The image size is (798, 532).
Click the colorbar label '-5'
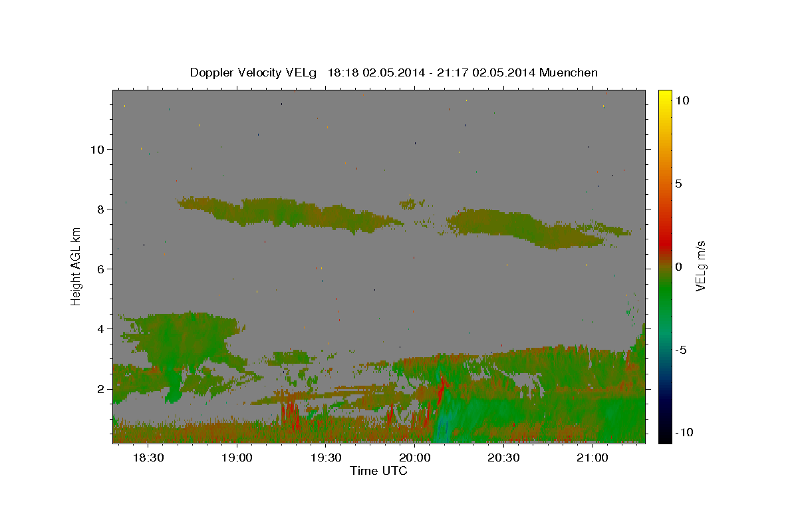[x=680, y=350]
